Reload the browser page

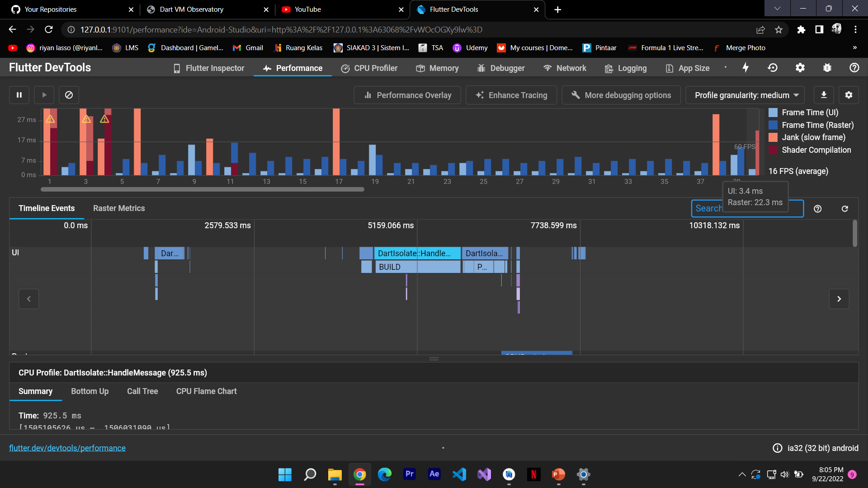click(x=49, y=30)
